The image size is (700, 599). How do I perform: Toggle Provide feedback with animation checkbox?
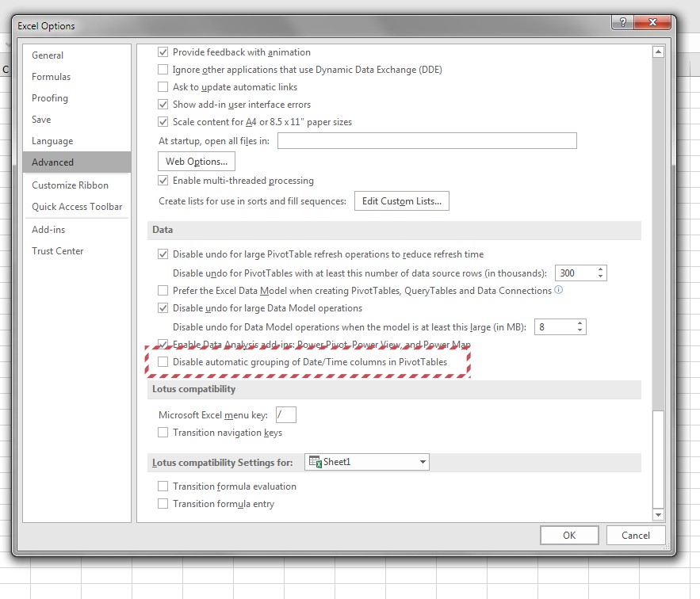pos(163,52)
